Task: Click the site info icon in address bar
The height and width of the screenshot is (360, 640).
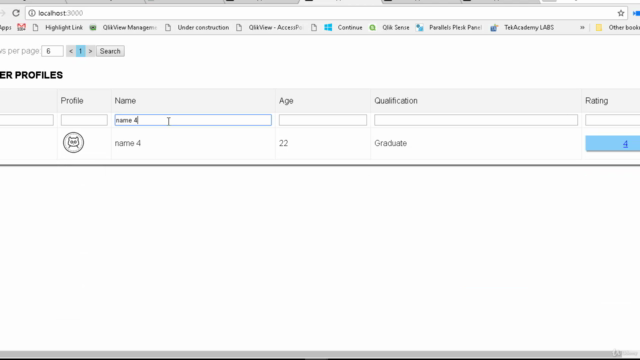Action: 32,13
